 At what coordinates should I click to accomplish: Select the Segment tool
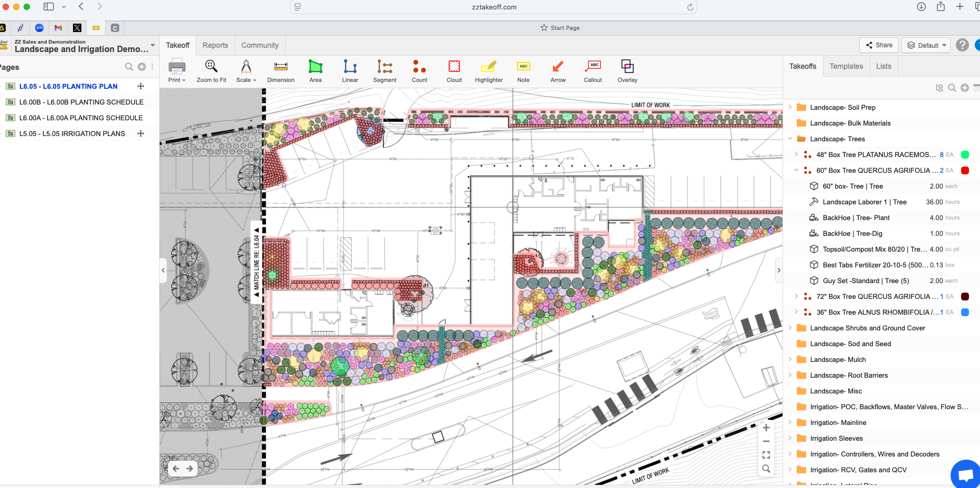[x=385, y=70]
